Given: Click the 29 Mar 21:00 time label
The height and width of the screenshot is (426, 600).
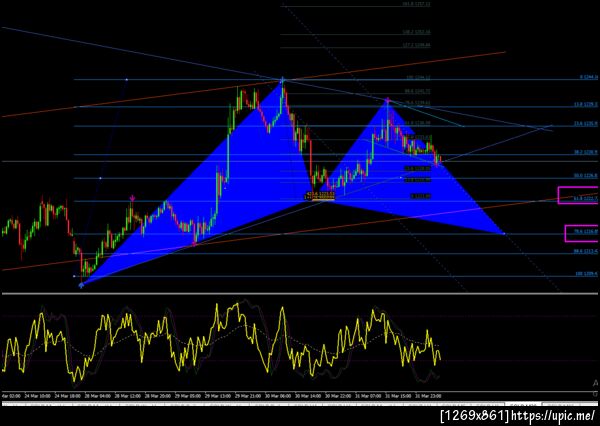Looking at the screenshot, I should click(248, 396).
